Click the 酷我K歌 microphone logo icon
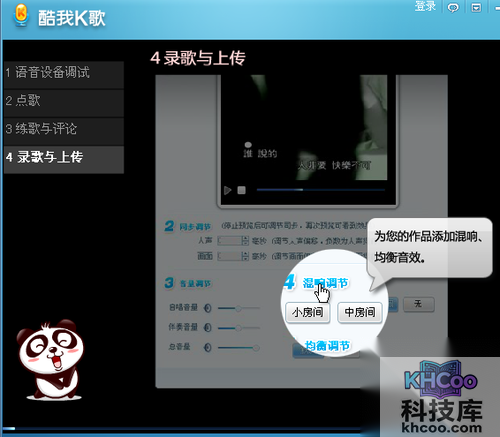 (21, 15)
